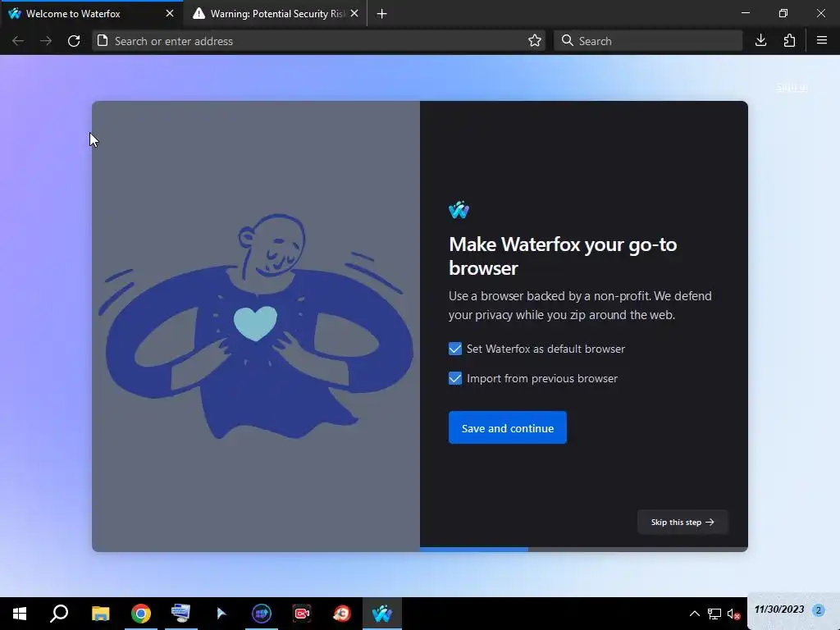The width and height of the screenshot is (840, 630).
Task: Bookmark this page with the star icon
Action: click(534, 41)
